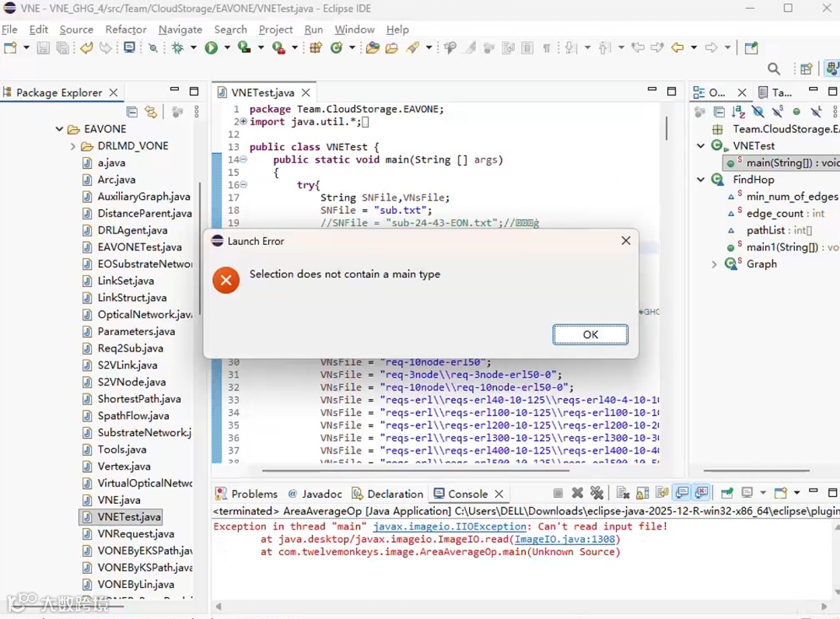Viewport: 840px width, 619px height.
Task: Click the Coverage launch icon
Action: [244, 47]
